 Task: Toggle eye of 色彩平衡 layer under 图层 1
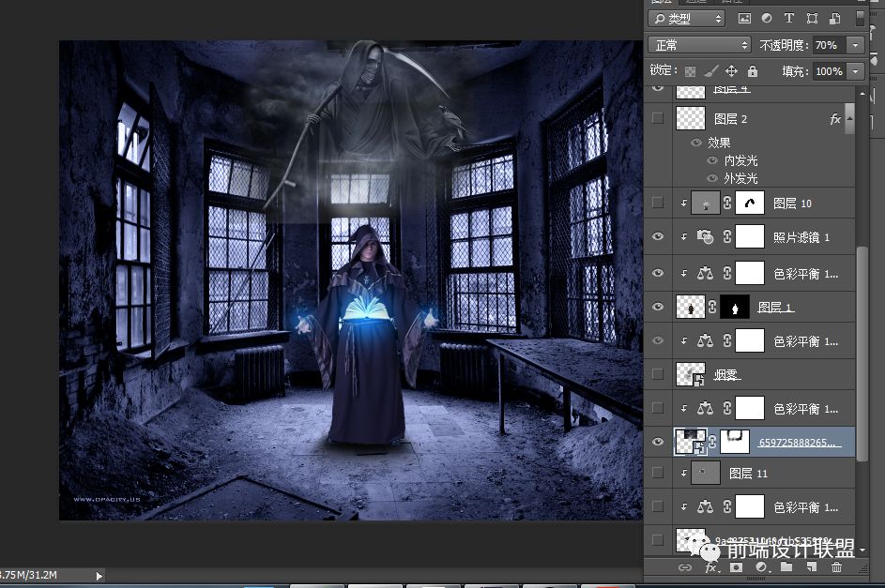coord(658,340)
